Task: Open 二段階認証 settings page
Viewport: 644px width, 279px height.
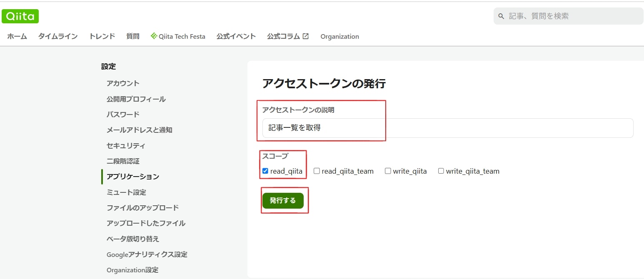Action: 123,161
